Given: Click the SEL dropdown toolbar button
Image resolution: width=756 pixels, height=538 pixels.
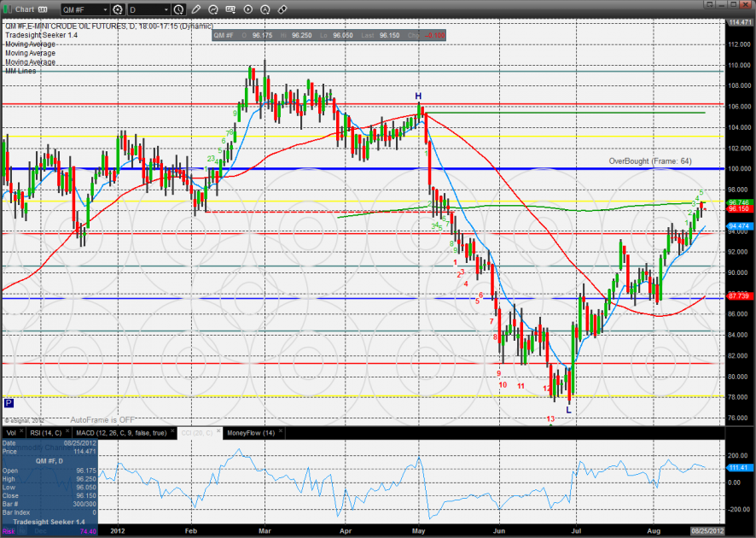Looking at the screenshot, I should 231,9.
